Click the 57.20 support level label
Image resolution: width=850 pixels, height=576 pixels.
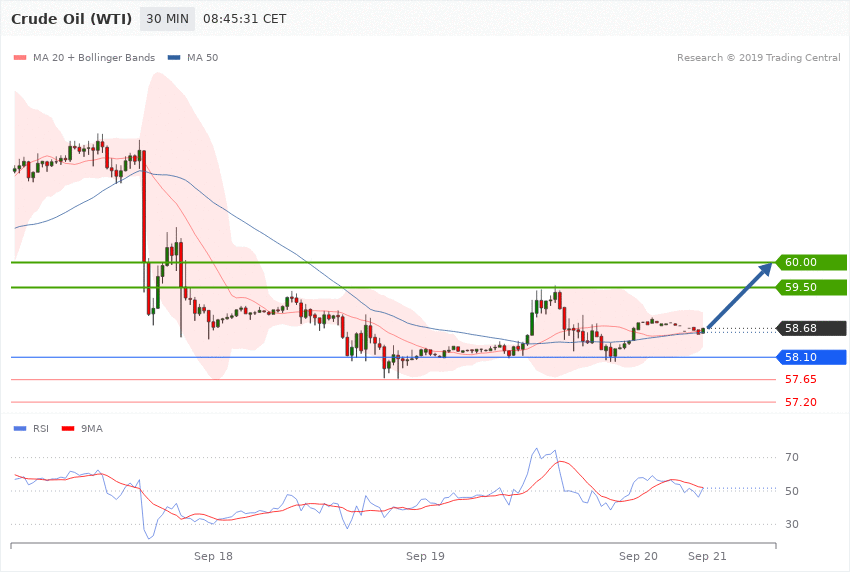pyautogui.click(x=801, y=402)
